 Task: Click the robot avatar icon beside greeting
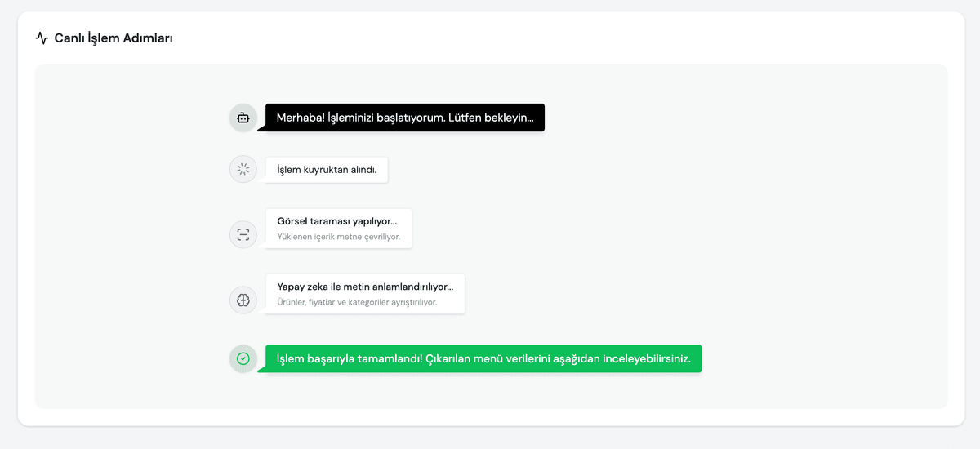coord(243,118)
